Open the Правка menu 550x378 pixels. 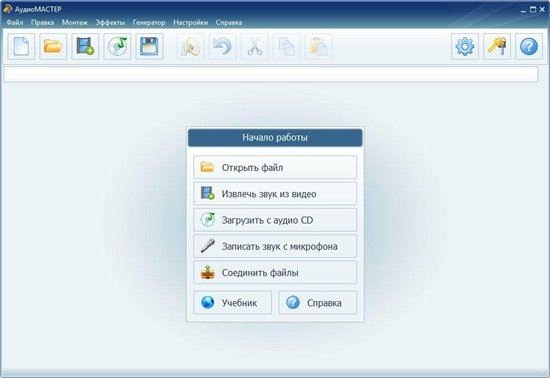[42, 22]
